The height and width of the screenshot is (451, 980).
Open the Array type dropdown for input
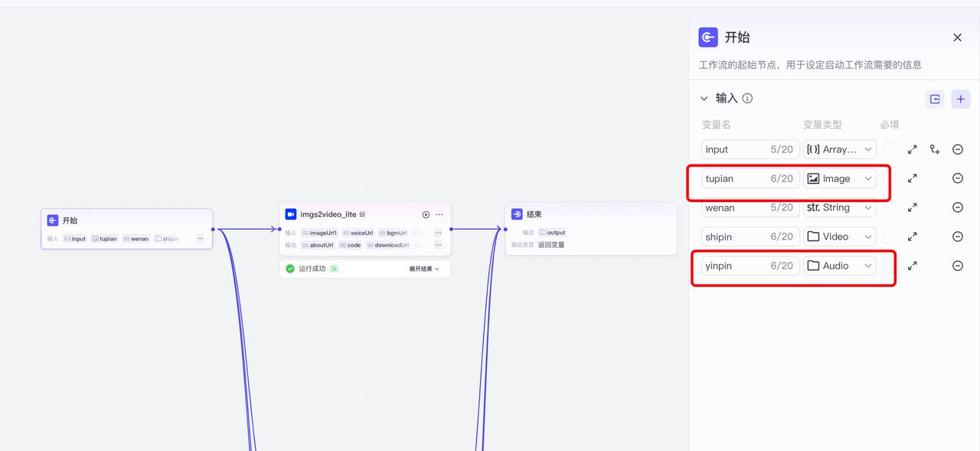pos(840,149)
